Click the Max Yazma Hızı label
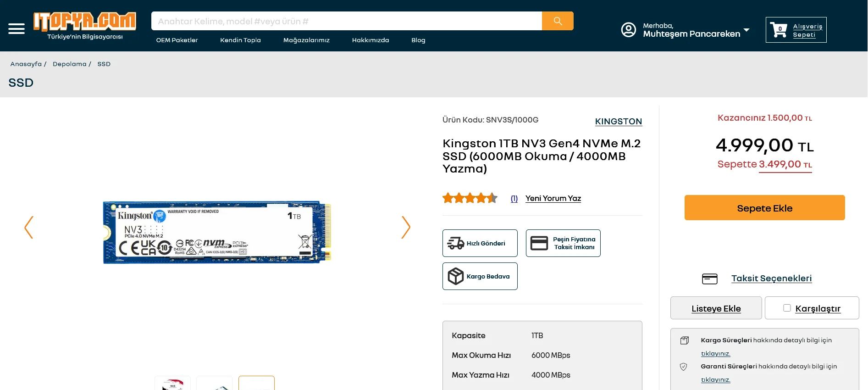The height and width of the screenshot is (390, 868). 481,375
